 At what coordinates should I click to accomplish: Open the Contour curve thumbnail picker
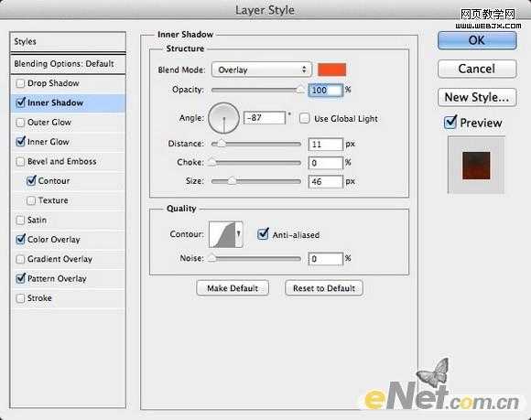pos(222,234)
